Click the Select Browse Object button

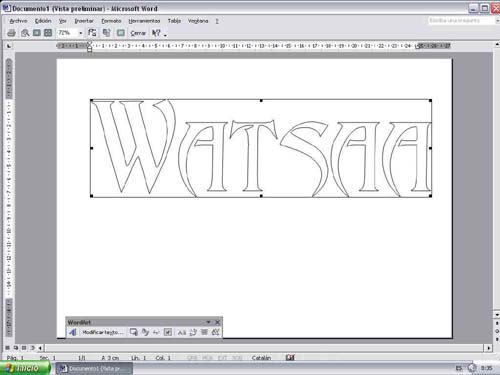point(497,331)
